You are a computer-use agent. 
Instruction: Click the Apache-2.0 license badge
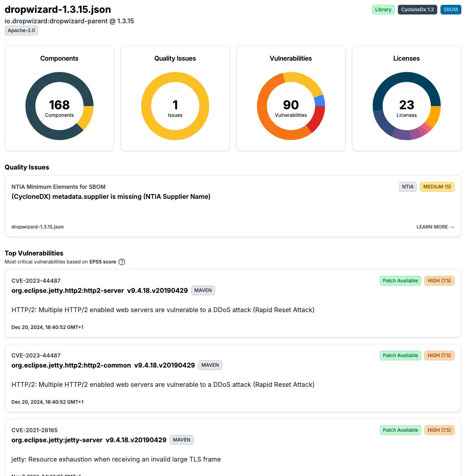click(x=21, y=31)
